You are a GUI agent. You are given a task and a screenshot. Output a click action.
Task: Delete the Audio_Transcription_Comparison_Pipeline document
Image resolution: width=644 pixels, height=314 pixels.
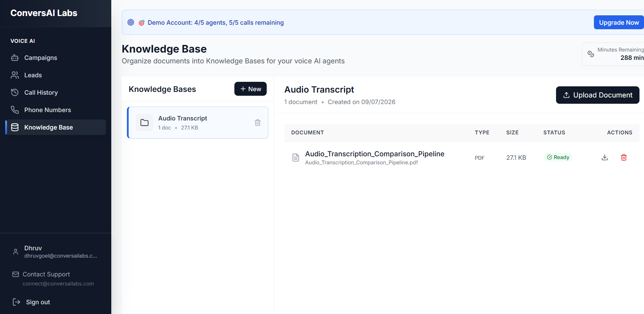pos(624,157)
